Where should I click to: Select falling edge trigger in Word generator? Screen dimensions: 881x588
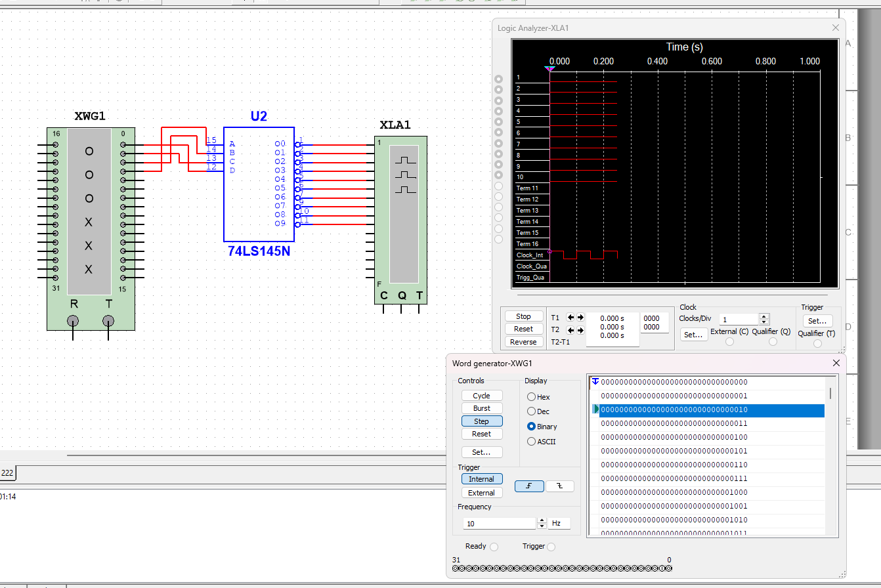(x=560, y=486)
